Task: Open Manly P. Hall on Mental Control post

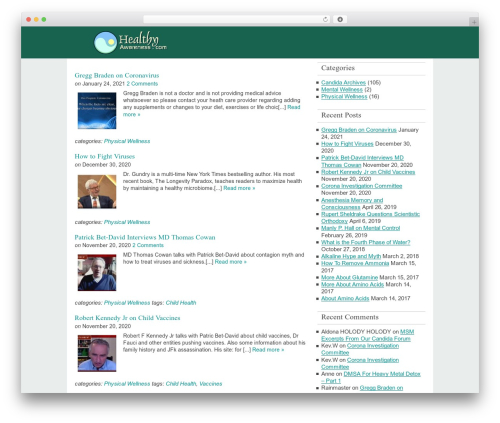Action: click(x=360, y=228)
